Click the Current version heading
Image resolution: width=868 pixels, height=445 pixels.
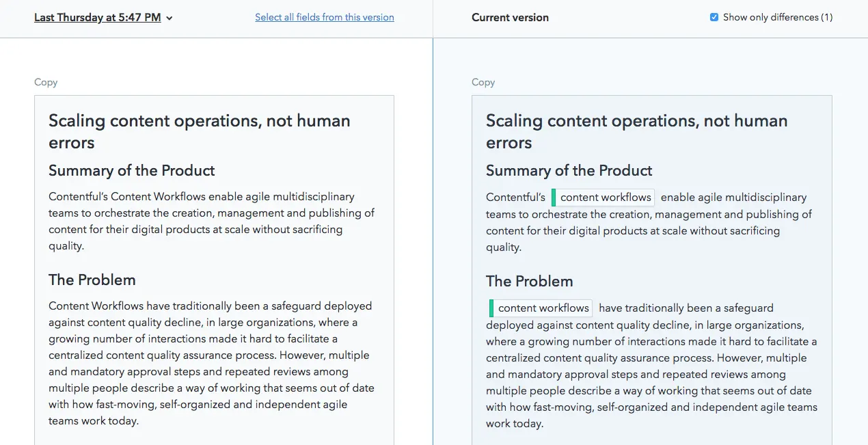(510, 18)
